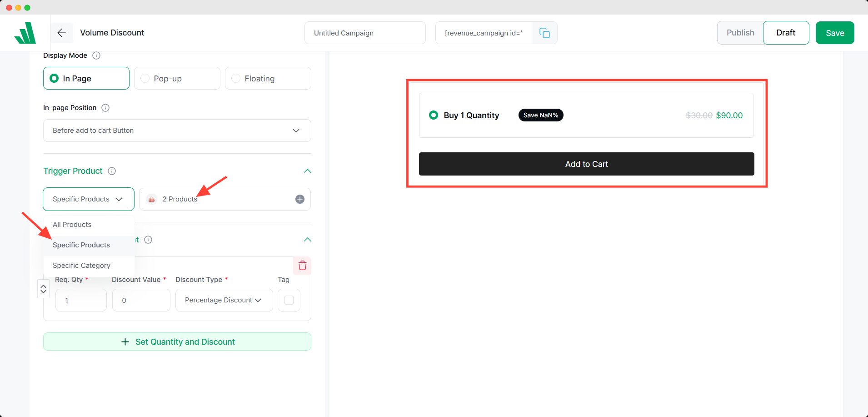The image size is (868, 417).
Task: Toggle the Tag checkbox
Action: (x=289, y=300)
